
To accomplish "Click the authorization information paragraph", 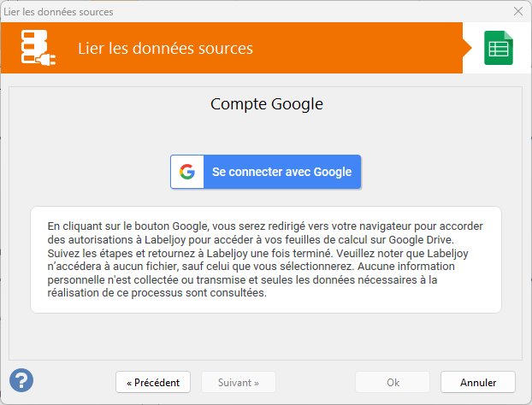I will (265, 259).
